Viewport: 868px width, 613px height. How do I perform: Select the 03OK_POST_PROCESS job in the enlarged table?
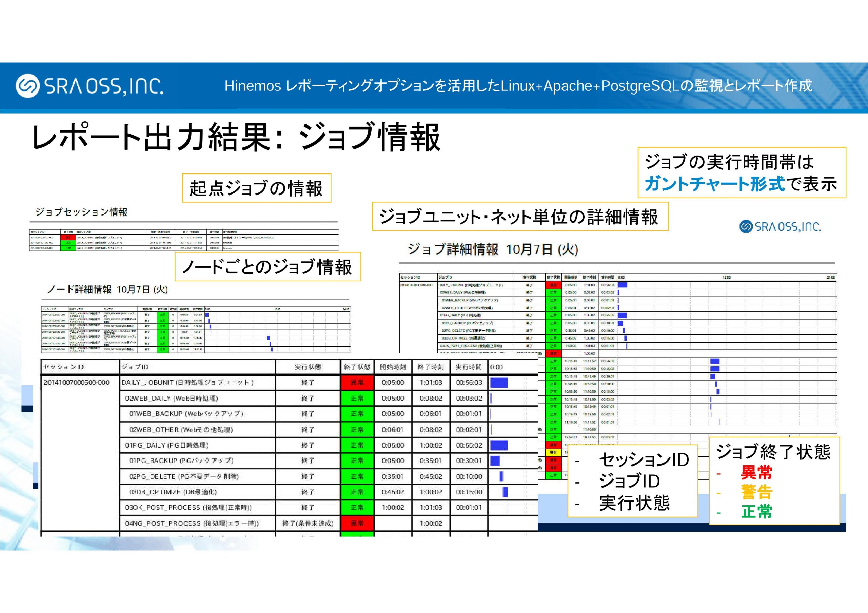(x=188, y=508)
